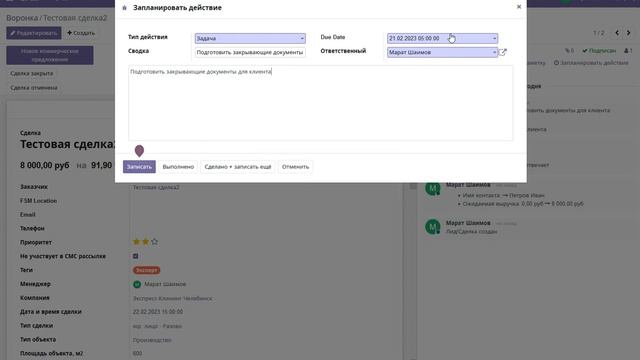
Task: Click Запланировать действие in the chatter
Action: [591, 63]
